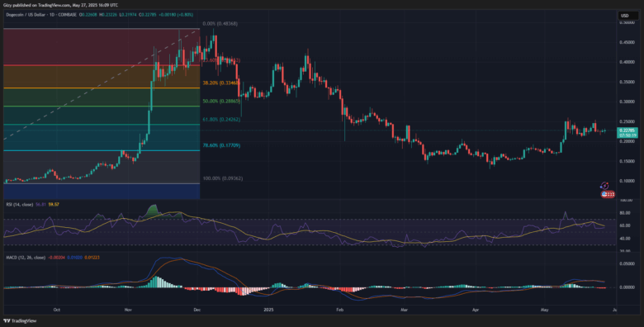Click the 100.00% (0.09362) Fibonacci label
Image resolution: width=644 pixels, height=327 pixels.
point(223,179)
